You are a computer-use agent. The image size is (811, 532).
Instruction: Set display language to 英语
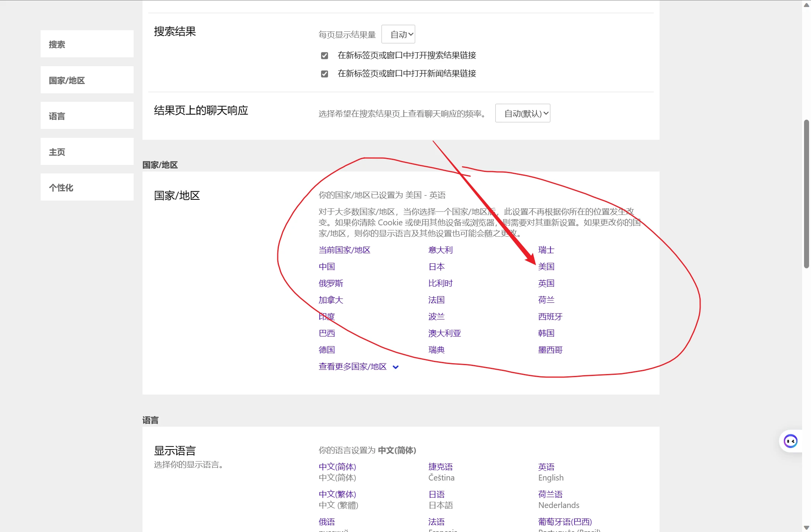(x=546, y=467)
